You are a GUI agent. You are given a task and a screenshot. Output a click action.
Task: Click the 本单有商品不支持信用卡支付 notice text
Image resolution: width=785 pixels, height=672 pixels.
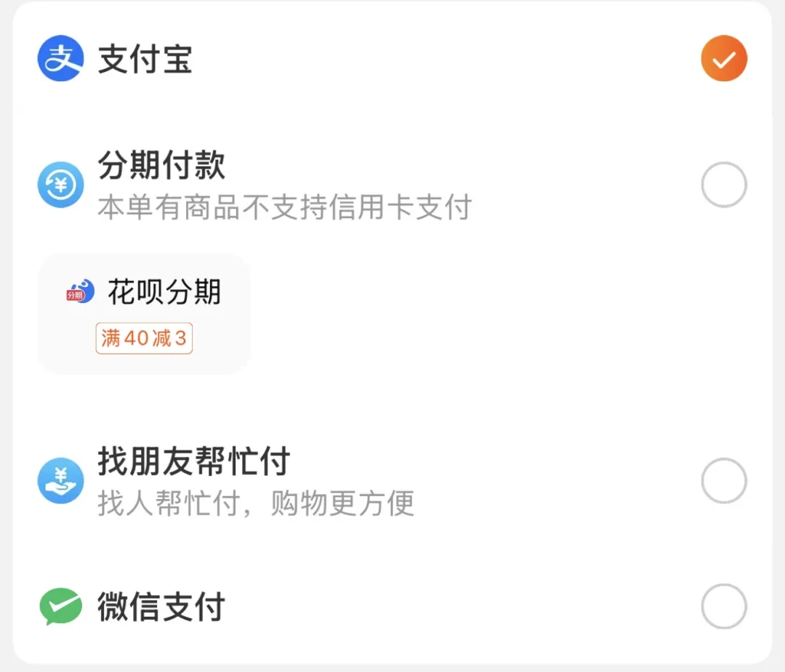pyautogui.click(x=284, y=209)
